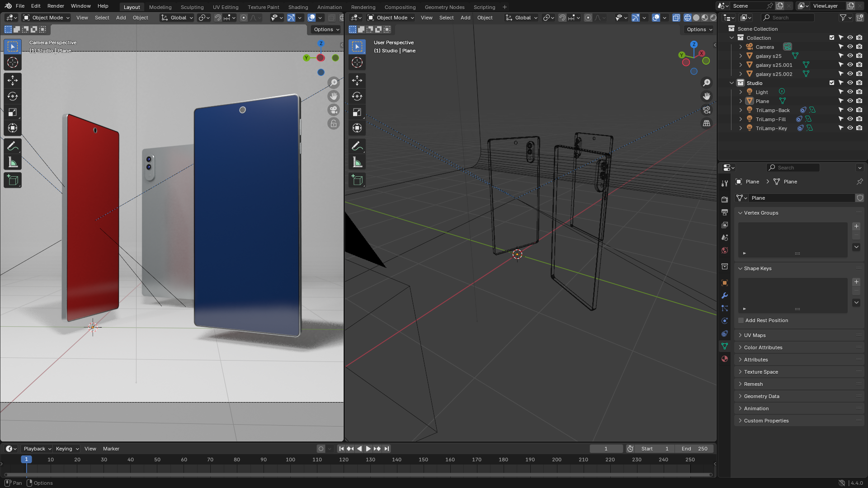
Task: Click the End frame field
Action: click(x=695, y=449)
